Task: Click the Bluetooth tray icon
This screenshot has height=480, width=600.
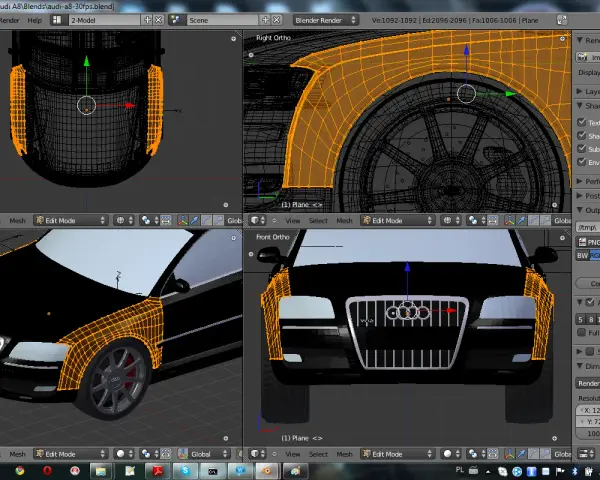Action: tap(574, 472)
